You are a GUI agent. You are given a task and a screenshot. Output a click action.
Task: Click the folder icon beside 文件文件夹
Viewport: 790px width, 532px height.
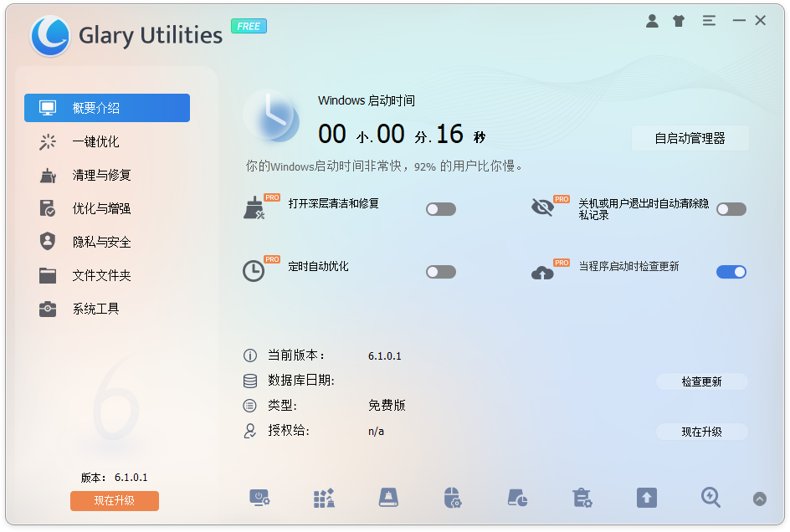[48, 275]
